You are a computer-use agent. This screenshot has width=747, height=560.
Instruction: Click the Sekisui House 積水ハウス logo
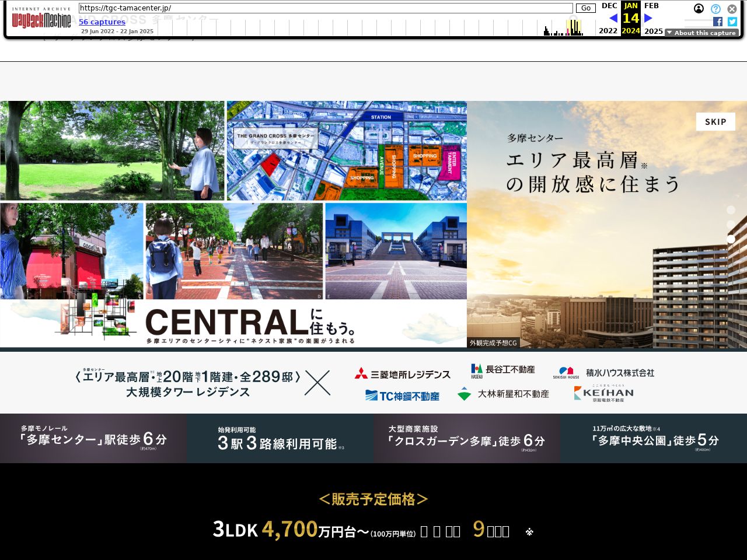point(603,373)
